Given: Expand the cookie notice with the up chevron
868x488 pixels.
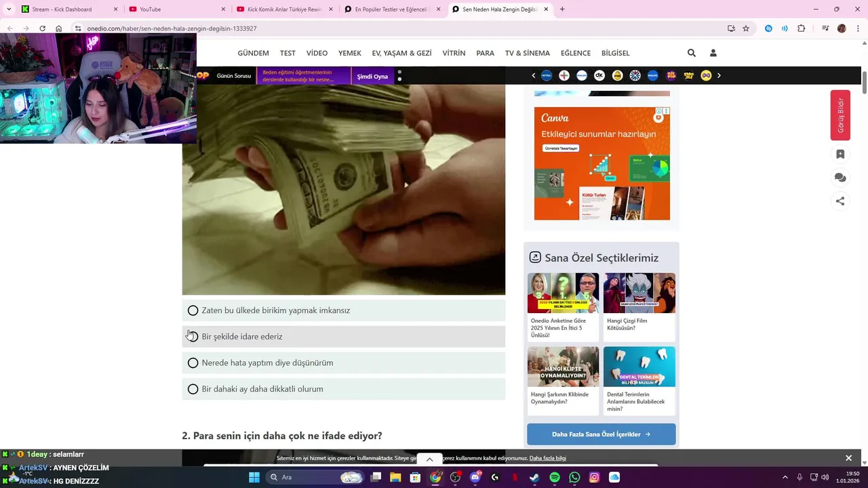Looking at the screenshot, I should (429, 460).
